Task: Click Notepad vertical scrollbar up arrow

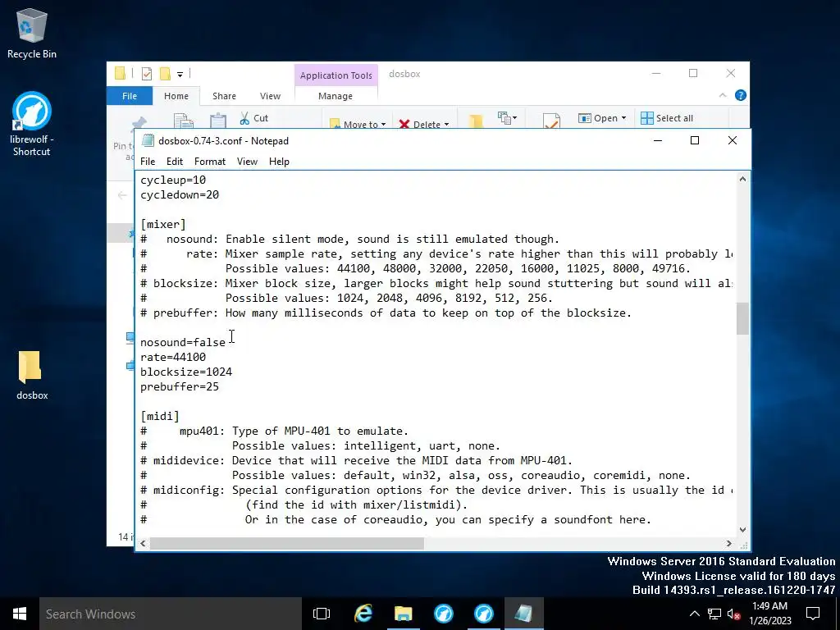Action: tap(742, 179)
